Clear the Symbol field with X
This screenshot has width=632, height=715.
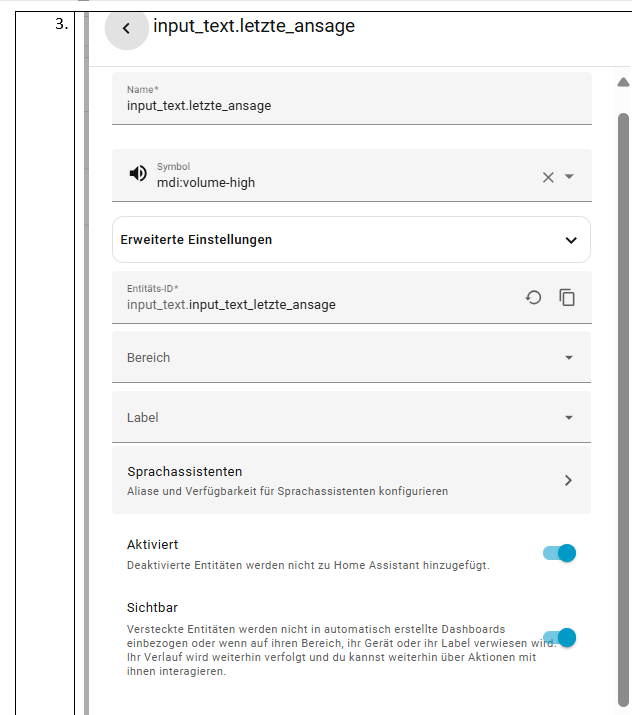[x=548, y=177]
